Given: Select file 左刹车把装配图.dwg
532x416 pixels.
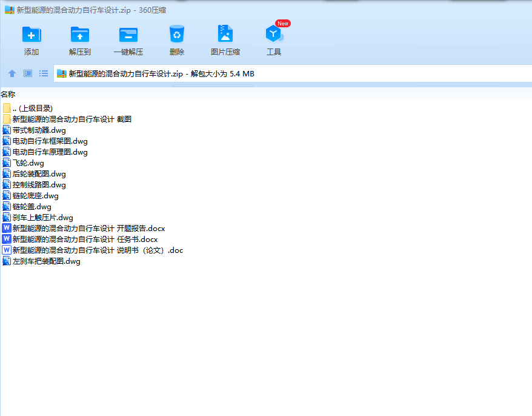Looking at the screenshot, I should pos(41,261).
